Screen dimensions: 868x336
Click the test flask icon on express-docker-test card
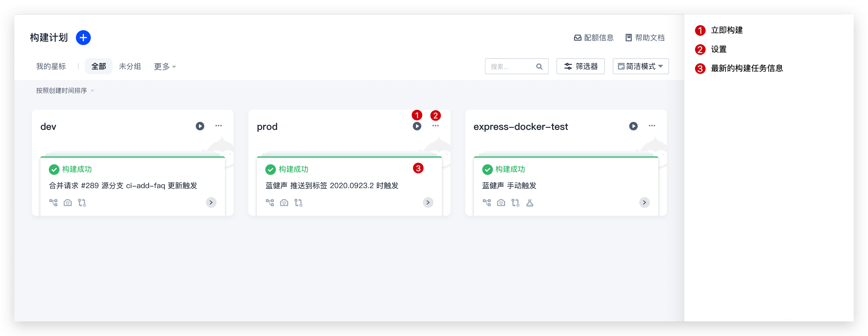[530, 203]
